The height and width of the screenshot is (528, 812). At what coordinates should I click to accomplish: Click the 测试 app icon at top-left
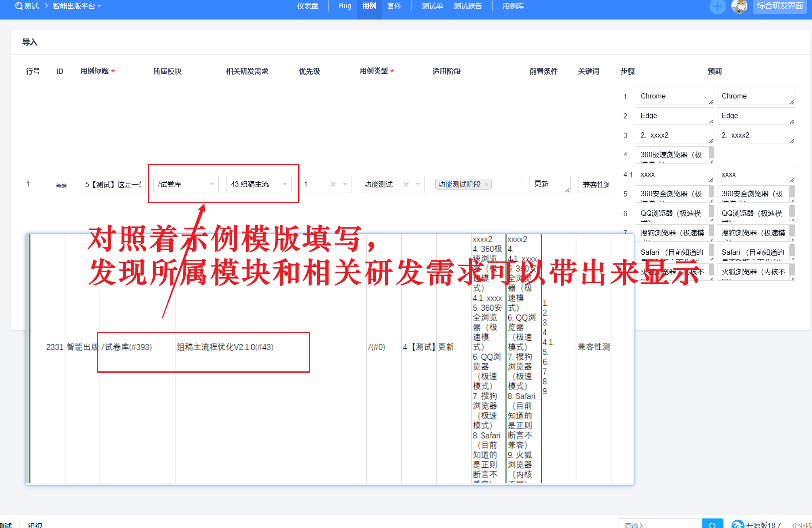click(19, 6)
